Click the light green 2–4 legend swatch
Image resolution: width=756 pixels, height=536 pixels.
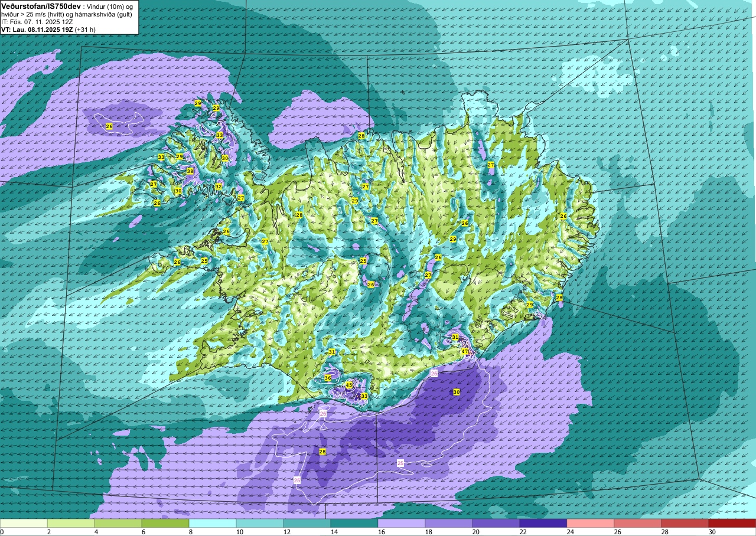point(71,523)
